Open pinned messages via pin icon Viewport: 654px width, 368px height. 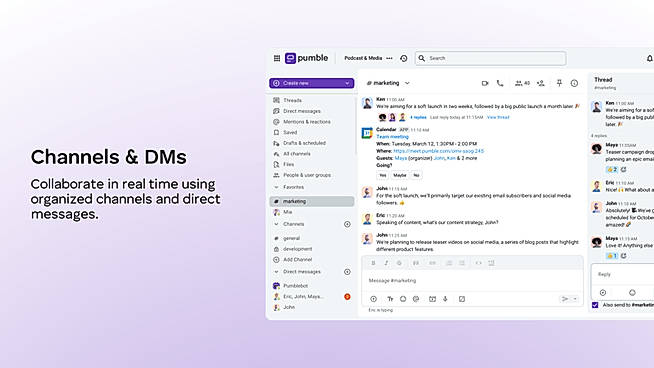tap(559, 83)
